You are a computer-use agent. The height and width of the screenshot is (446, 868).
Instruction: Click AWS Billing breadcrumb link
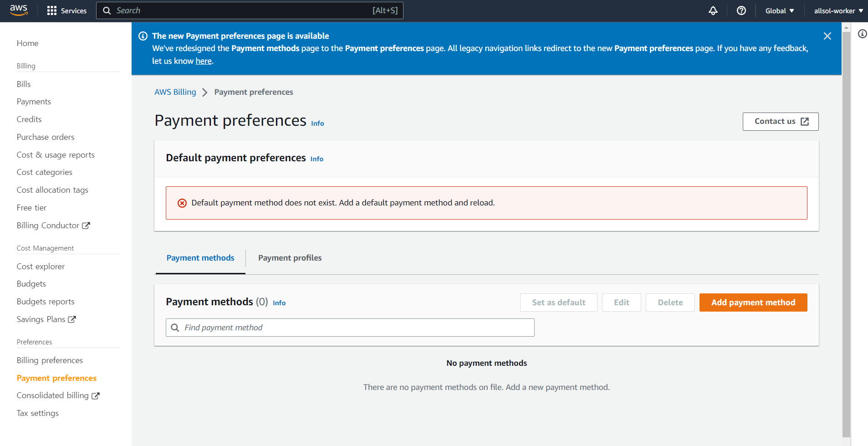pyautogui.click(x=175, y=92)
